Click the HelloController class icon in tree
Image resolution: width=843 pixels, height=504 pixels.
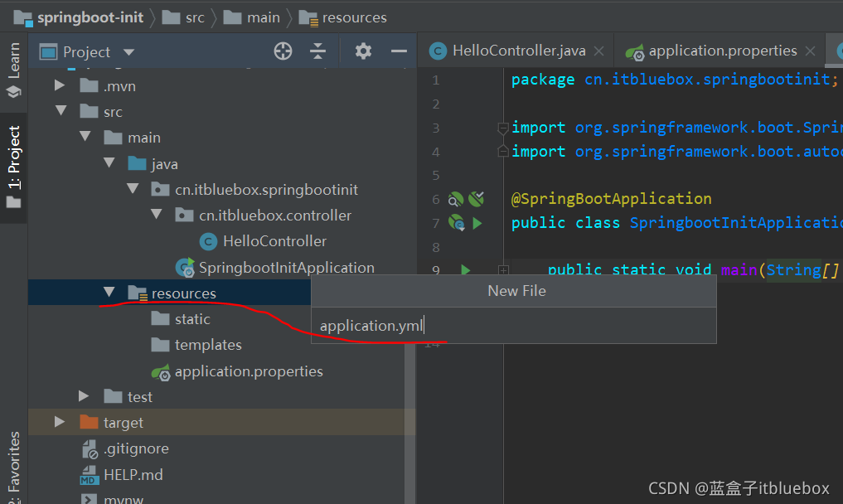208,241
